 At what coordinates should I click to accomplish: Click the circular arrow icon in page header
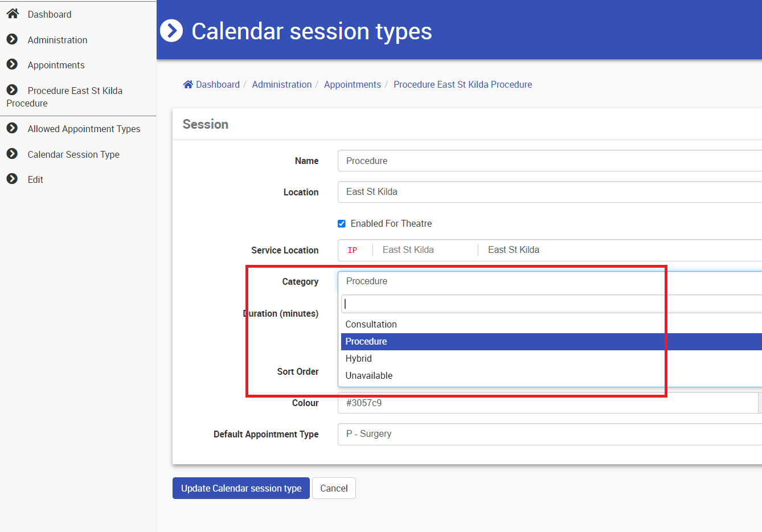[x=171, y=31]
